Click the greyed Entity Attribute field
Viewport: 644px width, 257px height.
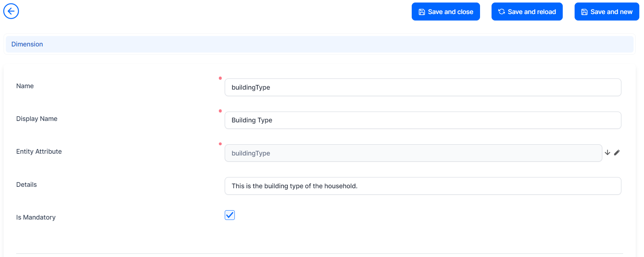pos(413,153)
